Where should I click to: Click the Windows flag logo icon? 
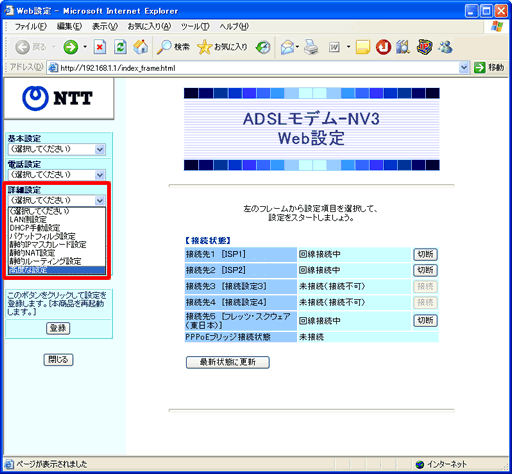(x=497, y=26)
